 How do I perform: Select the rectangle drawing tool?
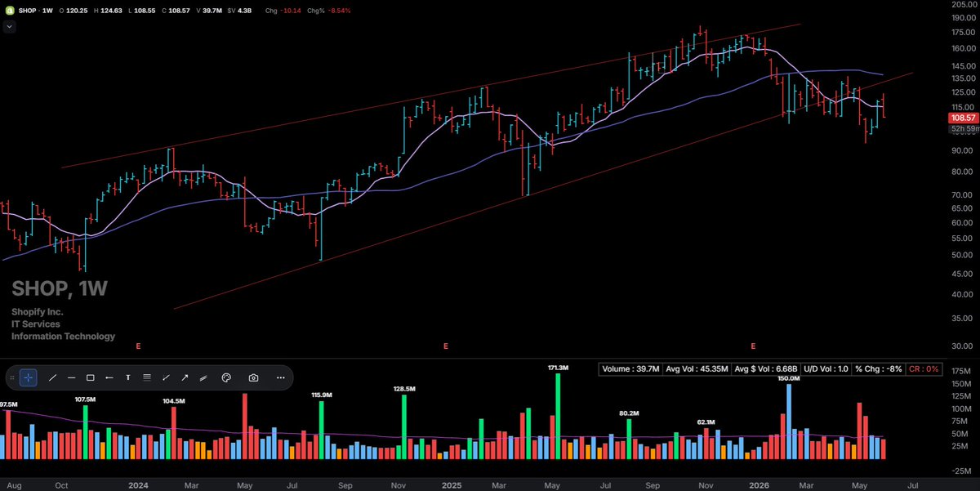tap(91, 377)
